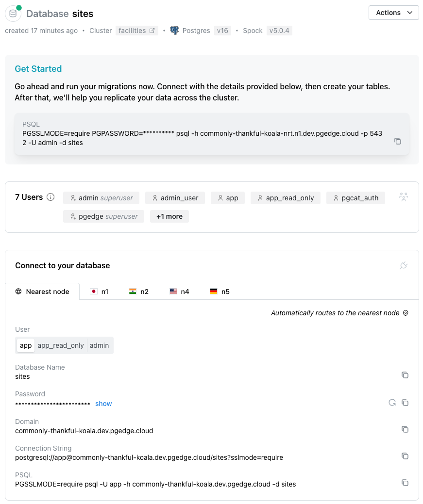
Task: Copy the sites database name
Action: pyautogui.click(x=405, y=375)
